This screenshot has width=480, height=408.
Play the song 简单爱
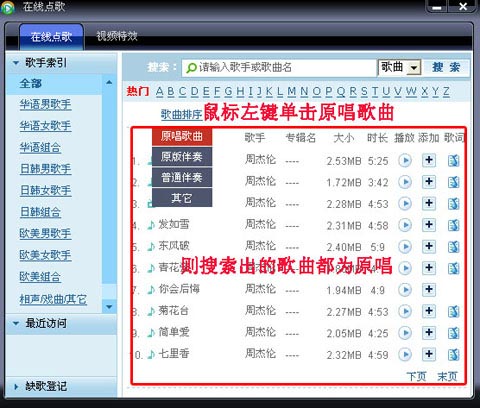[x=405, y=333]
